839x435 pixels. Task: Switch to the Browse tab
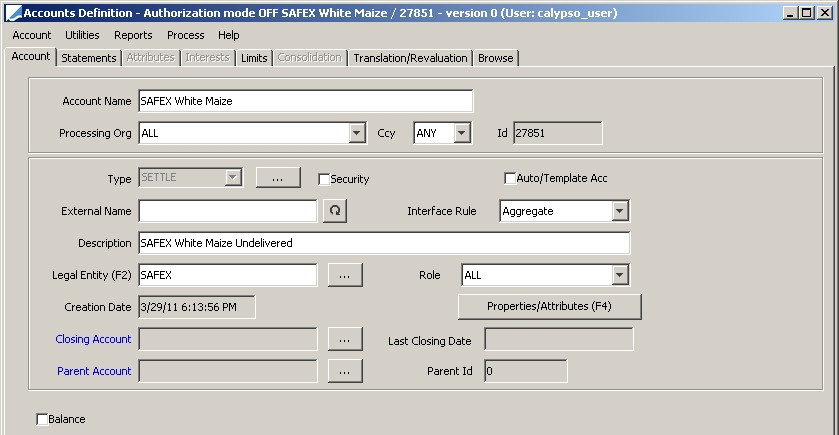tap(495, 58)
